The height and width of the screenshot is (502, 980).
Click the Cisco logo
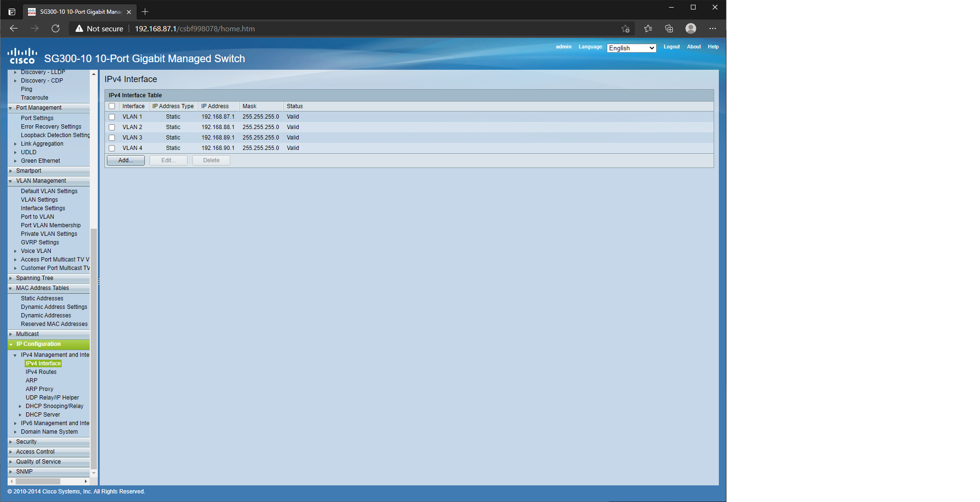[x=22, y=56]
